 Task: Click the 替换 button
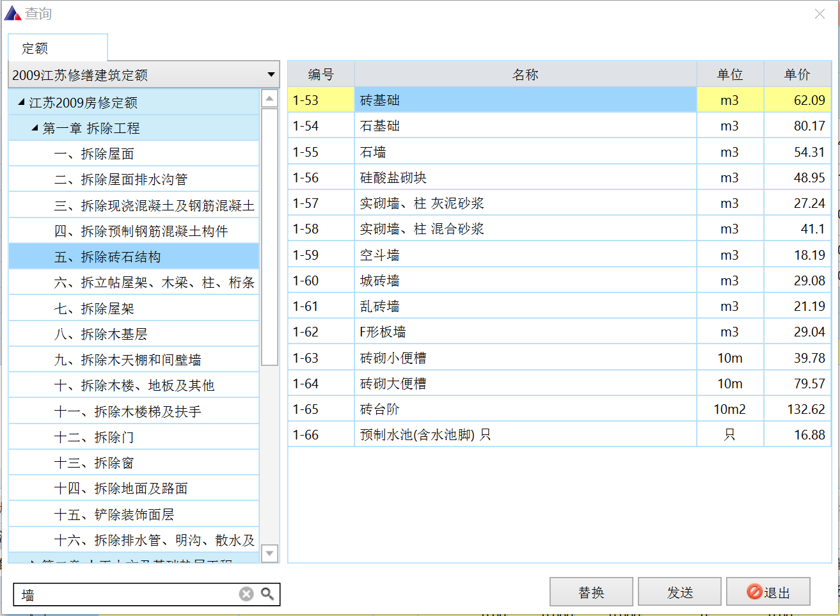[x=591, y=592]
